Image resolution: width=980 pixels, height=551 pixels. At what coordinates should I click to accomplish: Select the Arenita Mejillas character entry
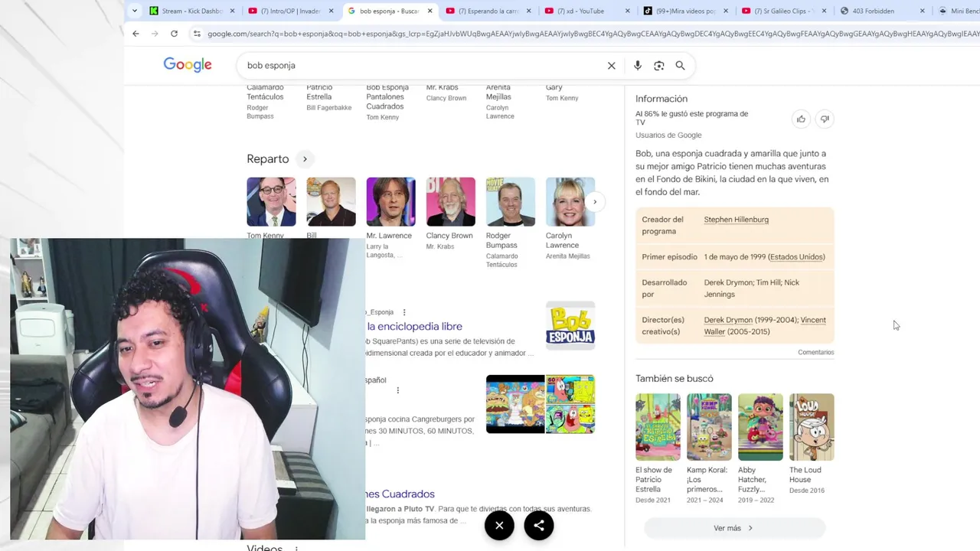500,101
